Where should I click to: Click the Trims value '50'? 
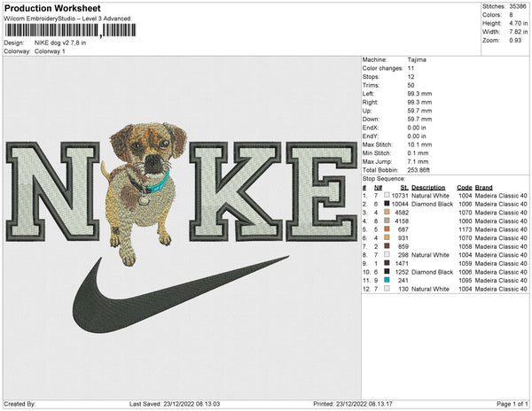411,85
